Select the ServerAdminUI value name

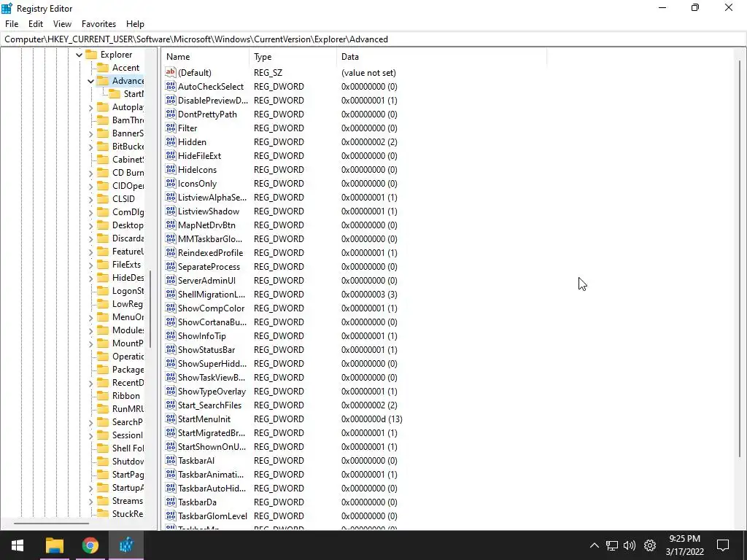click(x=206, y=281)
